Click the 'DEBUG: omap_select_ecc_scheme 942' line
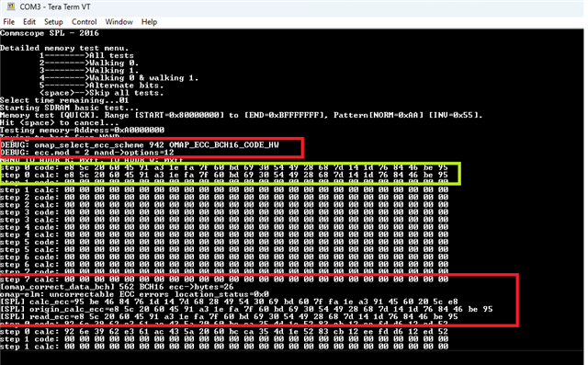 point(140,144)
